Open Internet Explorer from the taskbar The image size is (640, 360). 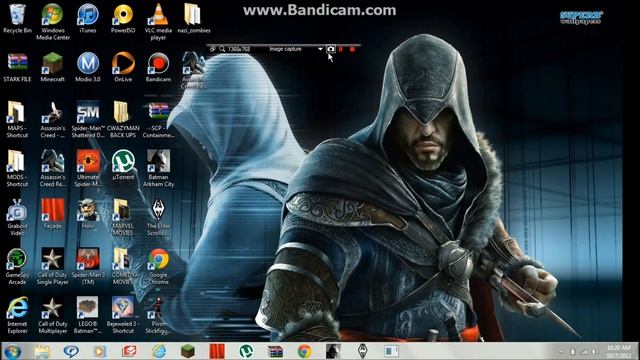click(x=159, y=351)
